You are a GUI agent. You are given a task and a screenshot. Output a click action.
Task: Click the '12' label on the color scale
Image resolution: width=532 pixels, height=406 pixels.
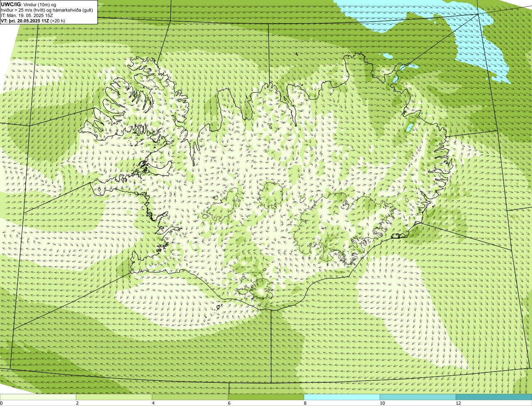[458, 403]
